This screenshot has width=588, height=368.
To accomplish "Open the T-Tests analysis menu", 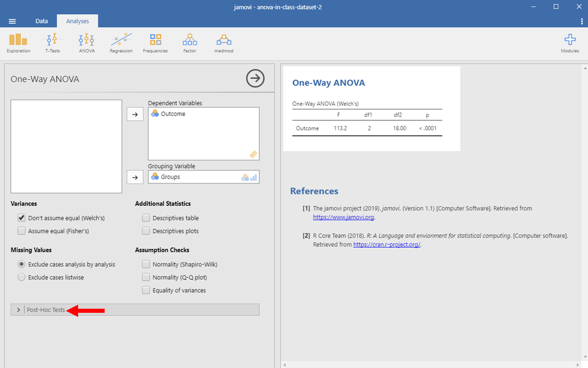I will [x=52, y=43].
